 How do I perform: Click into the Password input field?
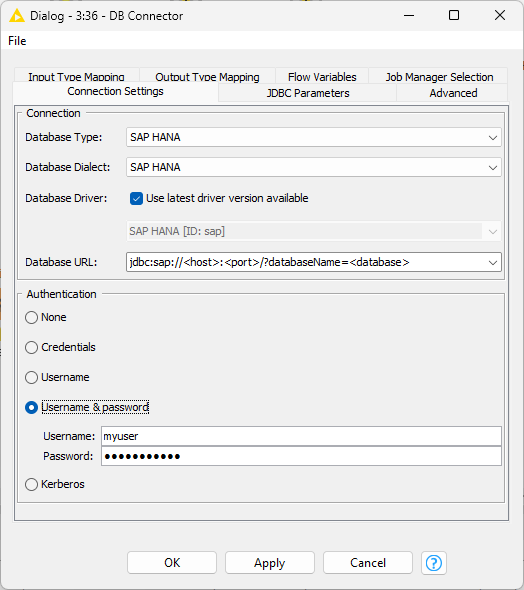click(x=301, y=456)
